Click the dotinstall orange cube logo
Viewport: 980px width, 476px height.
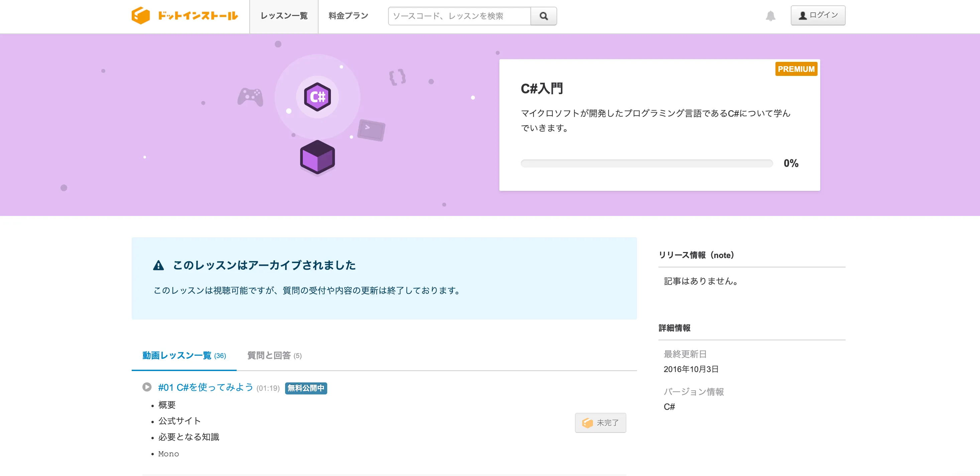(140, 16)
